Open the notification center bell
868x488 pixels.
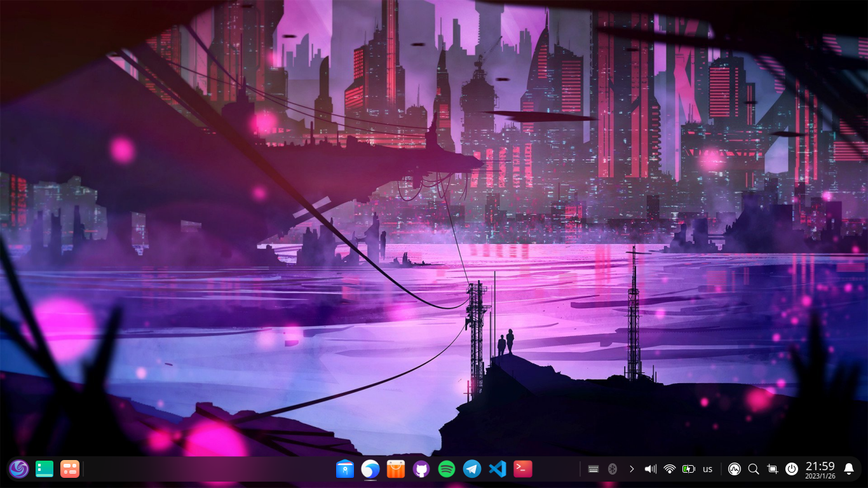click(849, 469)
